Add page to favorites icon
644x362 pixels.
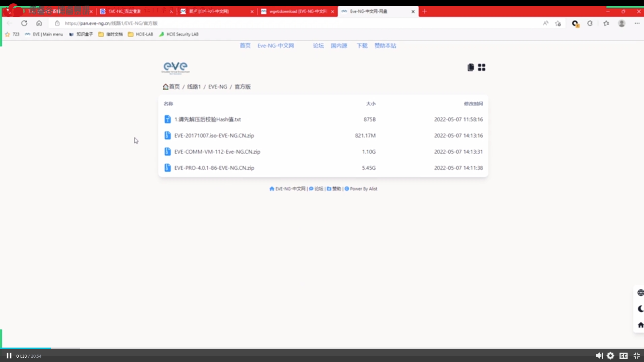coord(558,23)
